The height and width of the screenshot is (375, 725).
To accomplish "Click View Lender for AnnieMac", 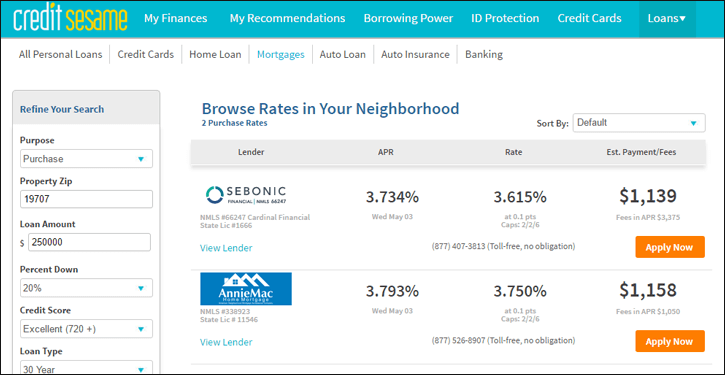I will [226, 342].
